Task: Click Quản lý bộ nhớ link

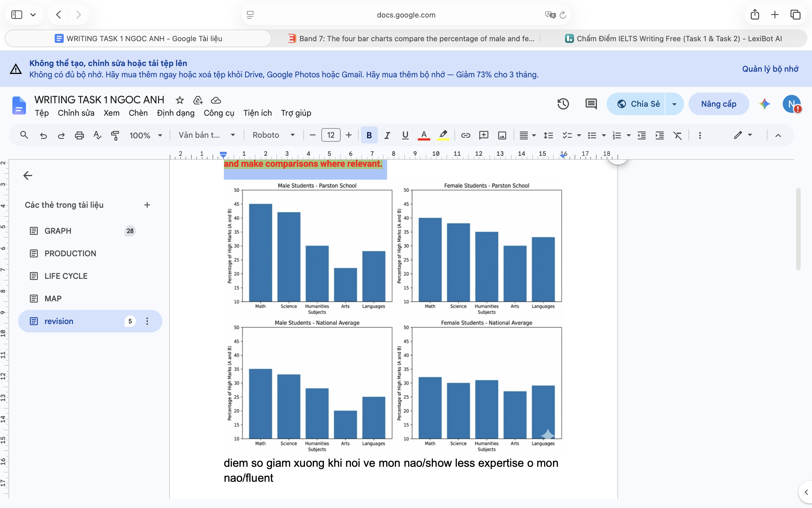Action: pos(770,69)
